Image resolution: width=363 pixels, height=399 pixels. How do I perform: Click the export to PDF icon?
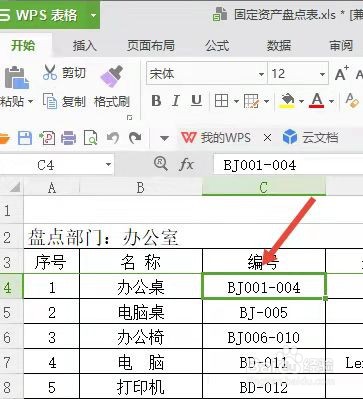pos(47,138)
